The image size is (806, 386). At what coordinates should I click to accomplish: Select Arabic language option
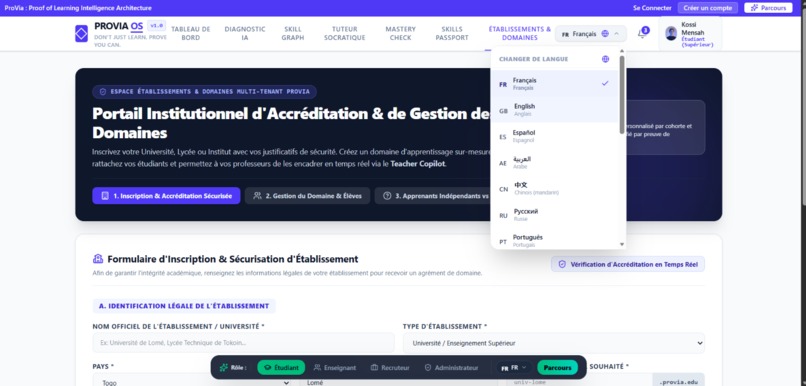coord(555,162)
